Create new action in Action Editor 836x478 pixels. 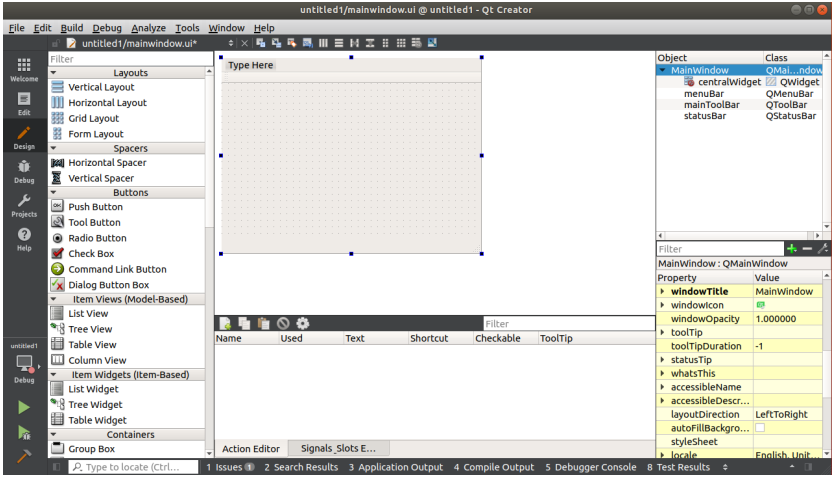tap(226, 323)
